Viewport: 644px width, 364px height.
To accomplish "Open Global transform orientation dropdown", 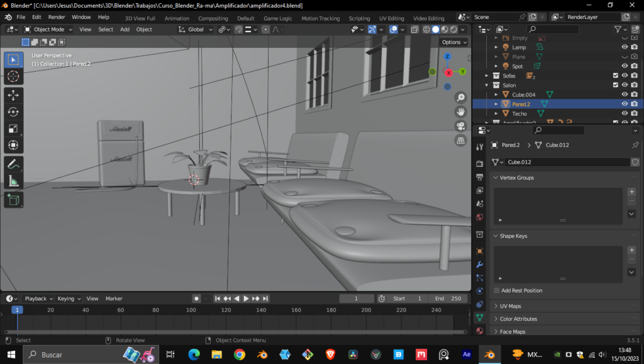I will pyautogui.click(x=196, y=30).
